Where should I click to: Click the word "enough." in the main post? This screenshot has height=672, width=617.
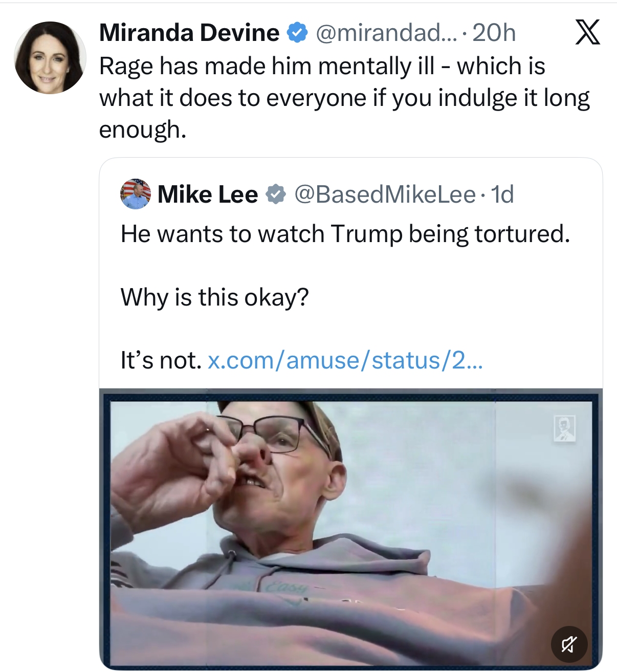click(x=143, y=129)
